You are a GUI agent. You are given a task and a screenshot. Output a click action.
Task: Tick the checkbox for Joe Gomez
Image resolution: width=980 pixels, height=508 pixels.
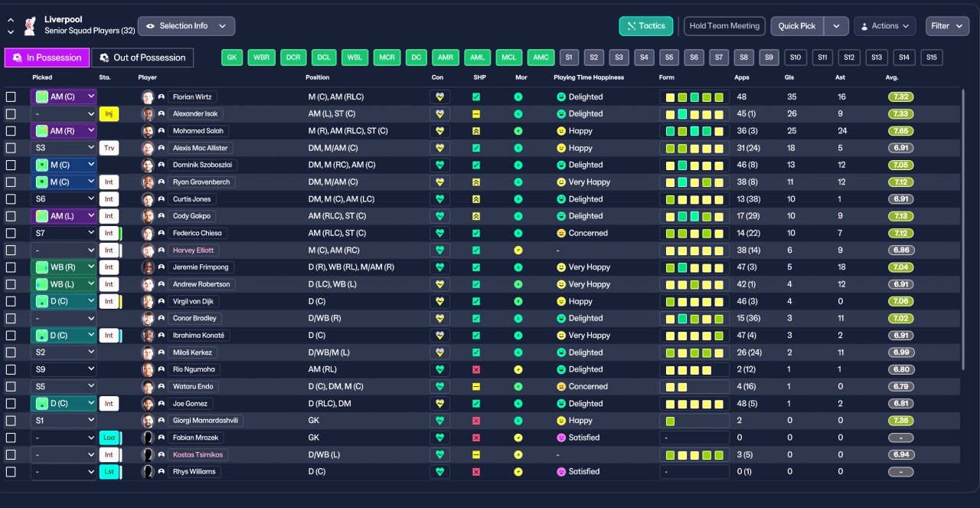11,404
